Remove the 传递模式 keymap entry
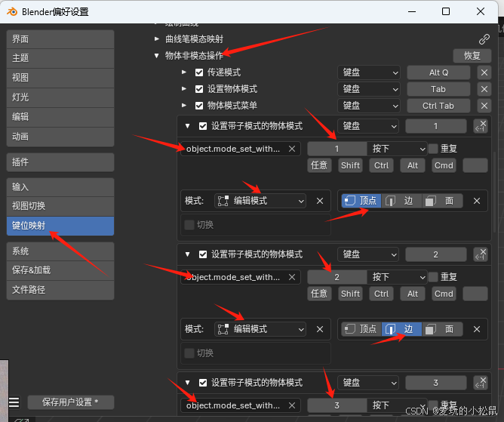This screenshot has height=422, width=504. (x=484, y=72)
